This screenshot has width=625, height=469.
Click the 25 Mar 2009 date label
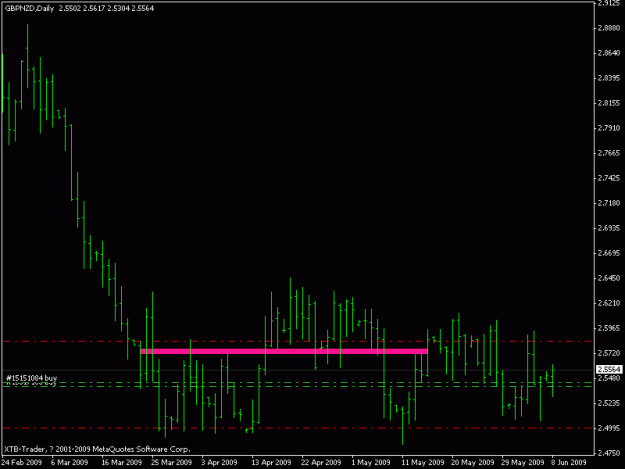pyautogui.click(x=171, y=462)
